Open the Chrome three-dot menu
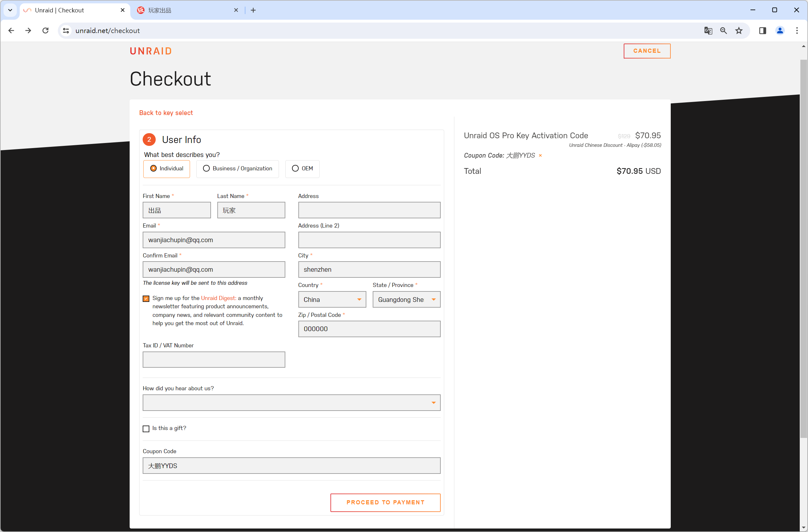This screenshot has width=808, height=532. click(797, 31)
